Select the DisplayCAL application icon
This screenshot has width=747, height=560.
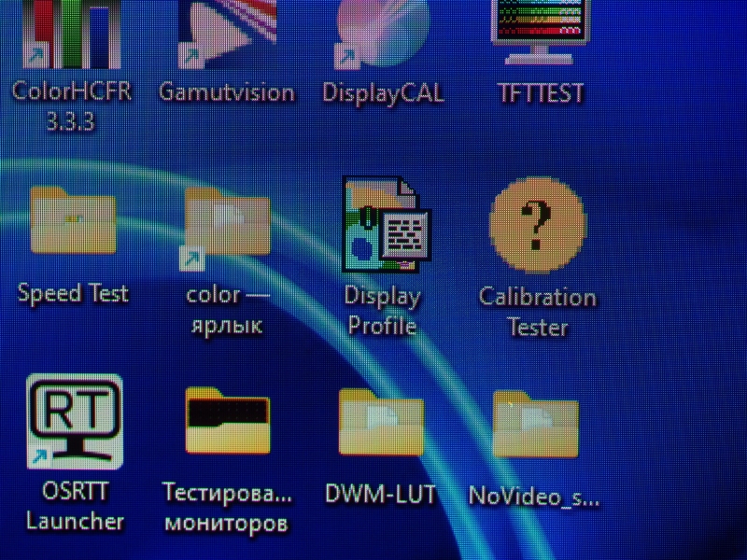pos(382,34)
